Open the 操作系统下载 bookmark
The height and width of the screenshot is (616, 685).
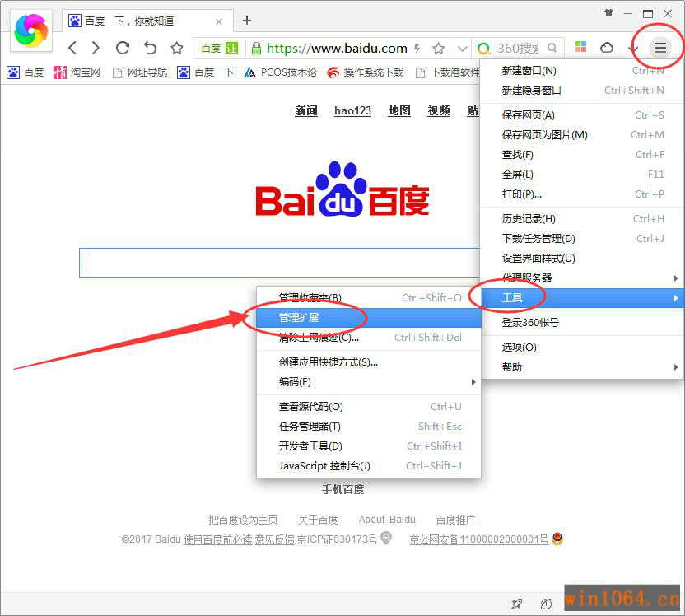(366, 72)
